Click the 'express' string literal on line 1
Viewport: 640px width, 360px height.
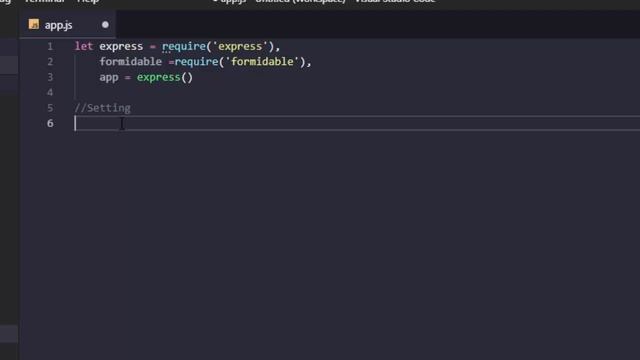(x=240, y=47)
